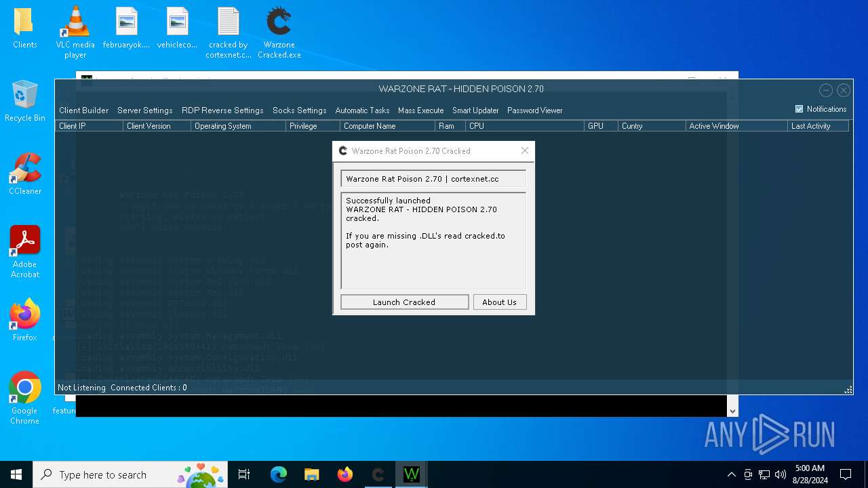The width and height of the screenshot is (868, 488).
Task: Sort by Last Activity column header
Action: [818, 126]
